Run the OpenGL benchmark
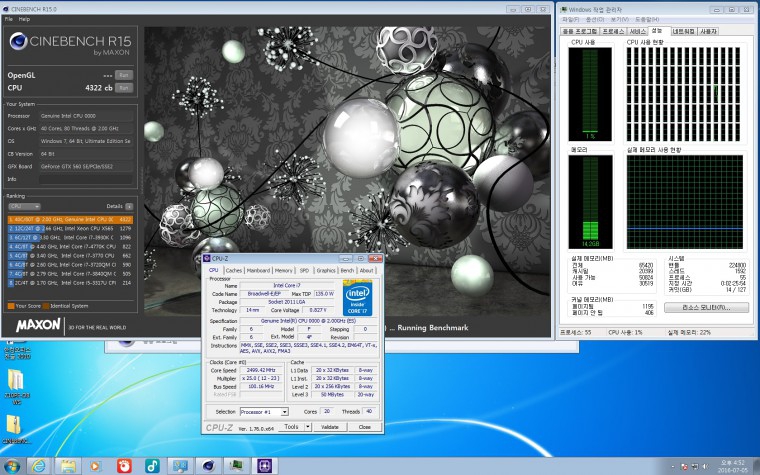Screen dimensions: 760x475 (x=124, y=75)
